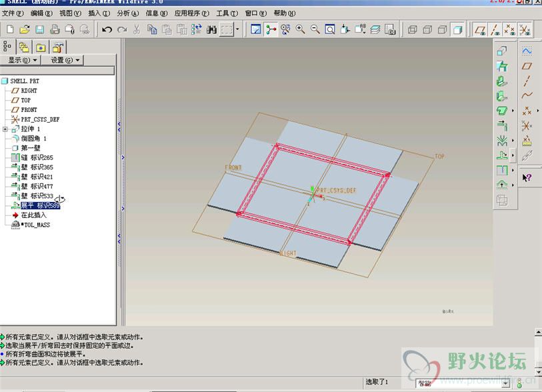Viewport: 542px width, 392px height.
Task: Open the 智能 selection filter combo box
Action: (x=463, y=383)
